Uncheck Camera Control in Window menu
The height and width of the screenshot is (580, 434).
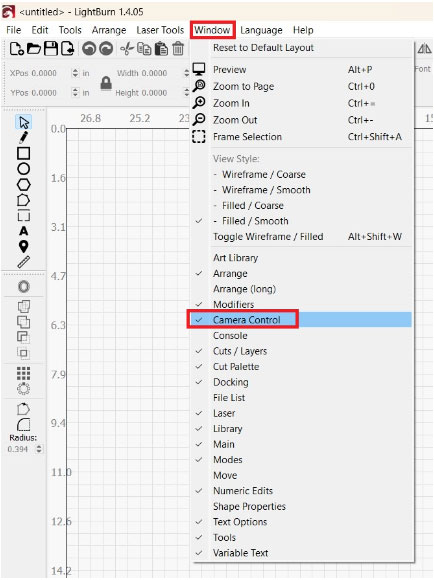tap(300, 320)
